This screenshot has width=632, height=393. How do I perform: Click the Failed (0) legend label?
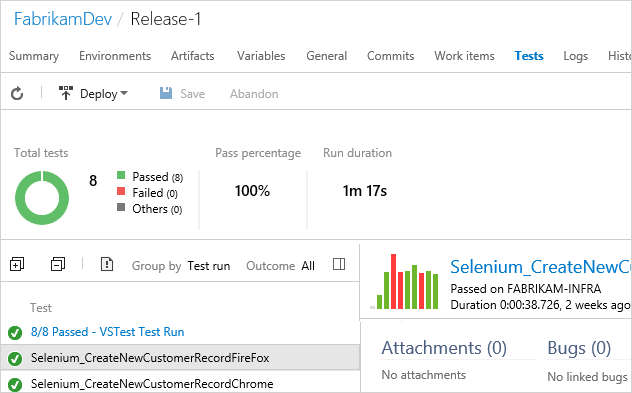coord(155,193)
